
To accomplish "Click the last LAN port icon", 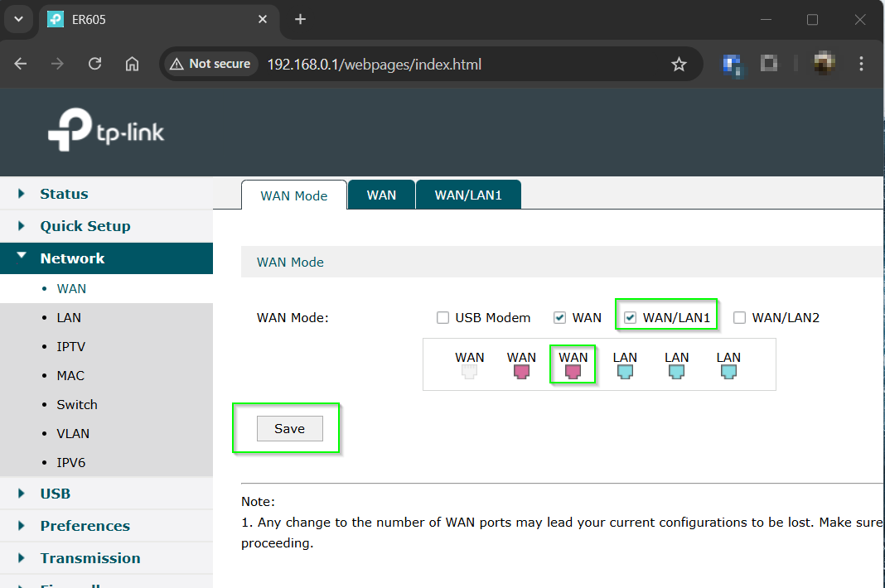I will (x=728, y=370).
